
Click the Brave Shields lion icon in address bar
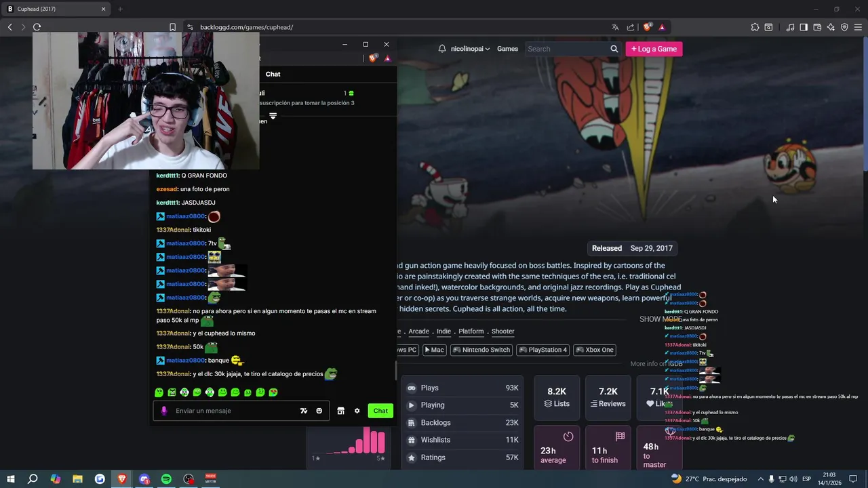coord(648,27)
